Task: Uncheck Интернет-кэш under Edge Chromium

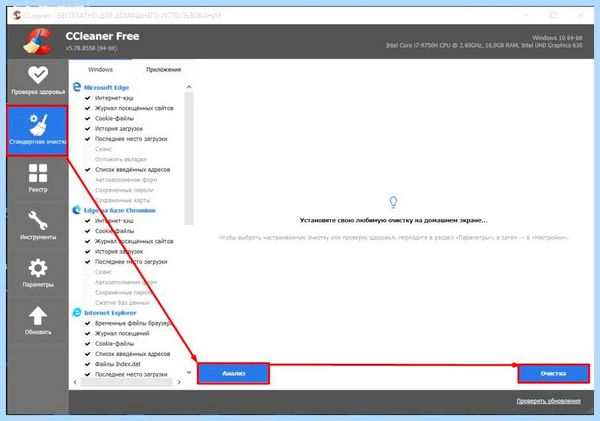Action: [x=88, y=221]
